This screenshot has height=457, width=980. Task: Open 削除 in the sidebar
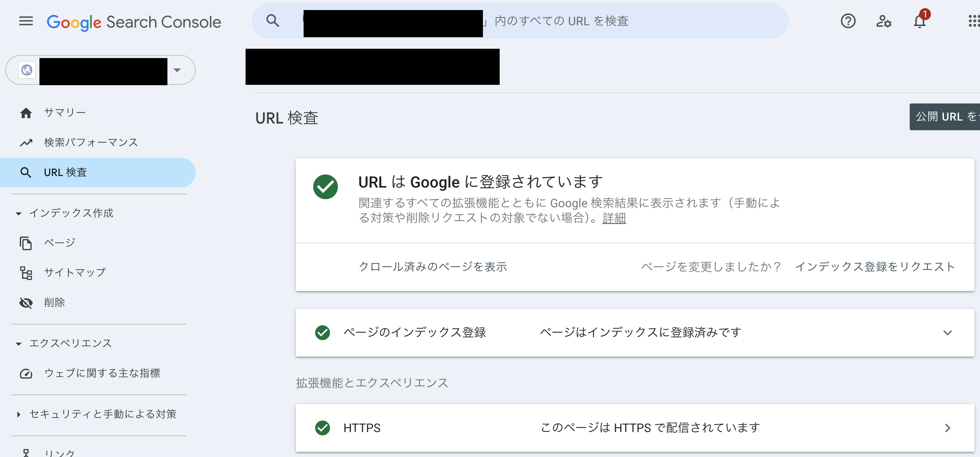[x=54, y=303]
